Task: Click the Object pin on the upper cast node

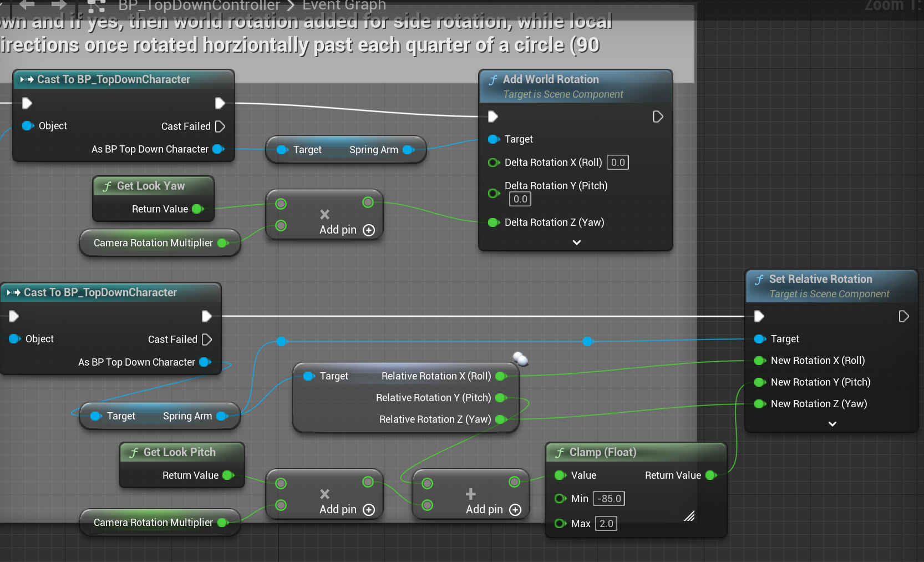Action: pyautogui.click(x=28, y=126)
